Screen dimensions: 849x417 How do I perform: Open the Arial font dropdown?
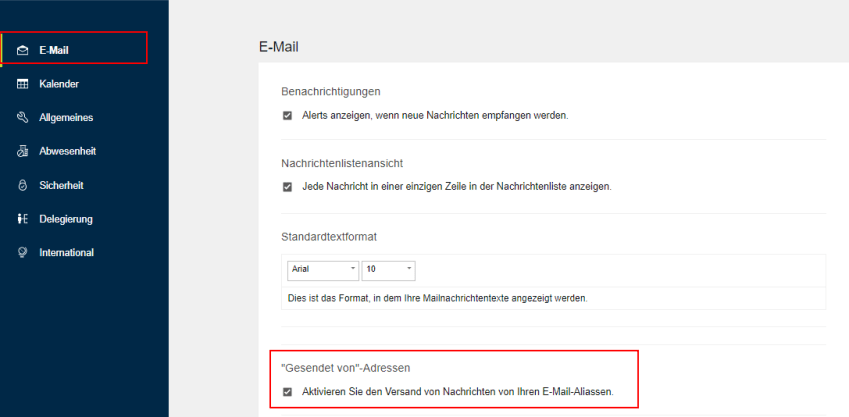tap(322, 270)
